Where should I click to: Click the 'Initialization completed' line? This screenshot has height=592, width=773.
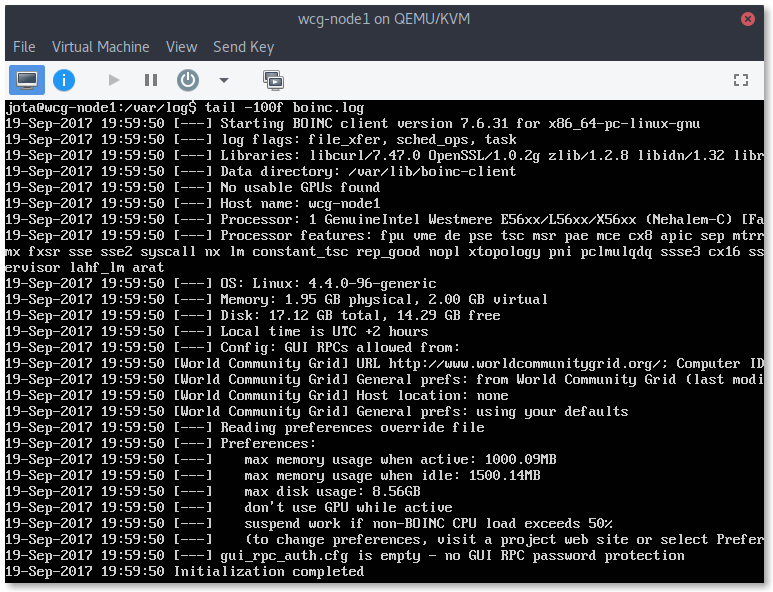pos(185,571)
